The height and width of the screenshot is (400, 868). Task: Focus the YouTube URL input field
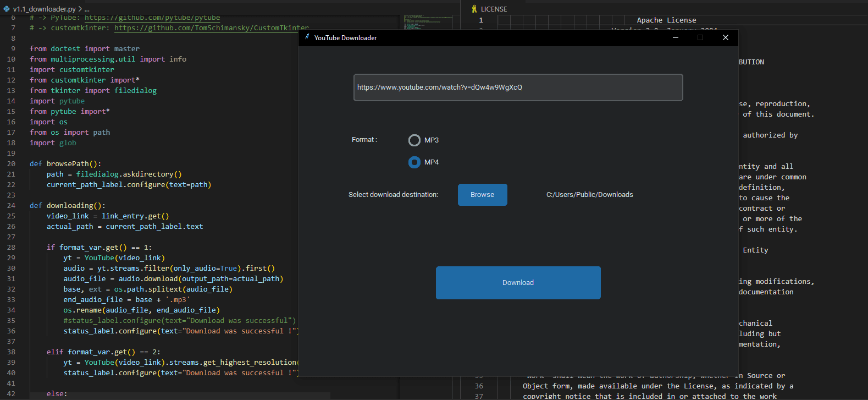tap(518, 87)
